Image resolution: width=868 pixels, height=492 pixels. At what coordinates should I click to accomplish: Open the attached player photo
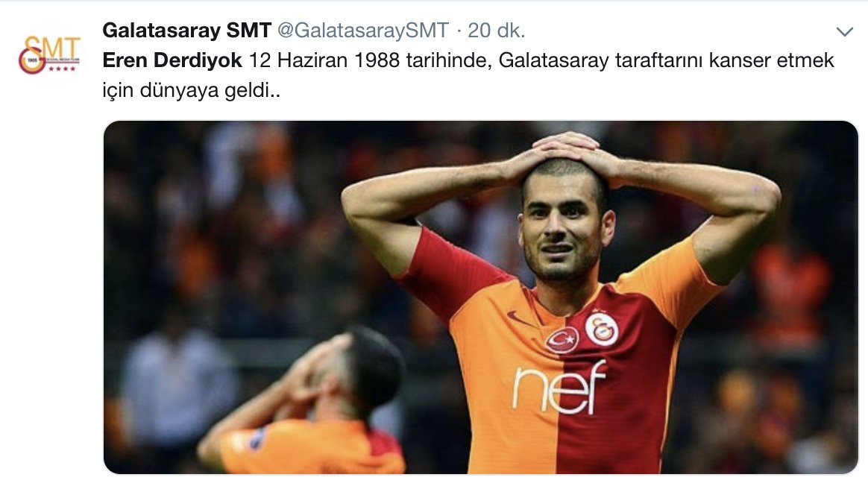(x=480, y=297)
